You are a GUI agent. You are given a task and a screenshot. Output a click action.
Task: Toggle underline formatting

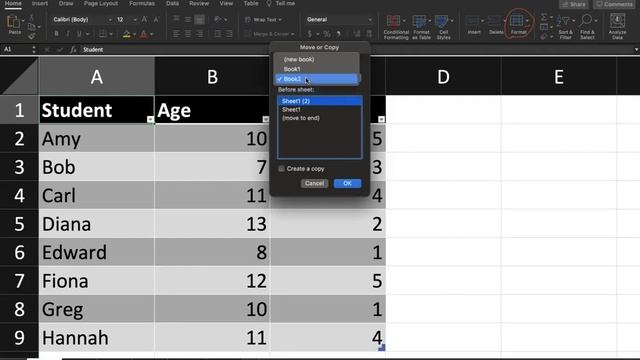pos(79,34)
